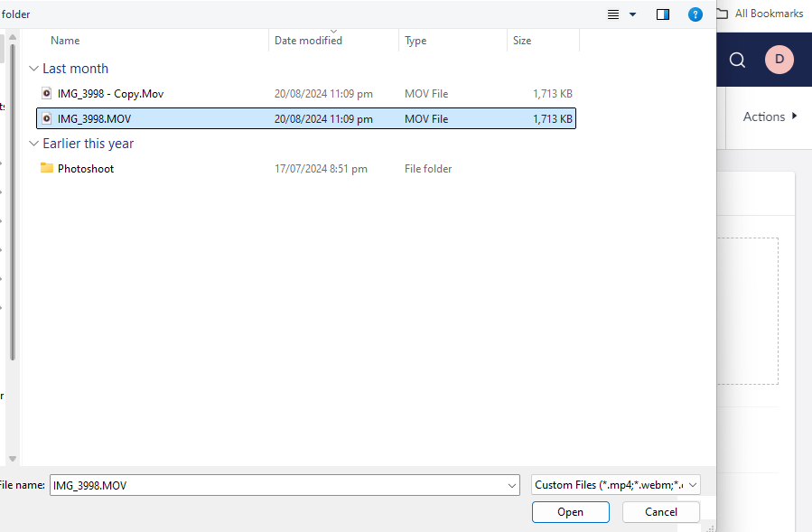
Task: Click navigation pane scroll down arrow
Action: pos(13,459)
